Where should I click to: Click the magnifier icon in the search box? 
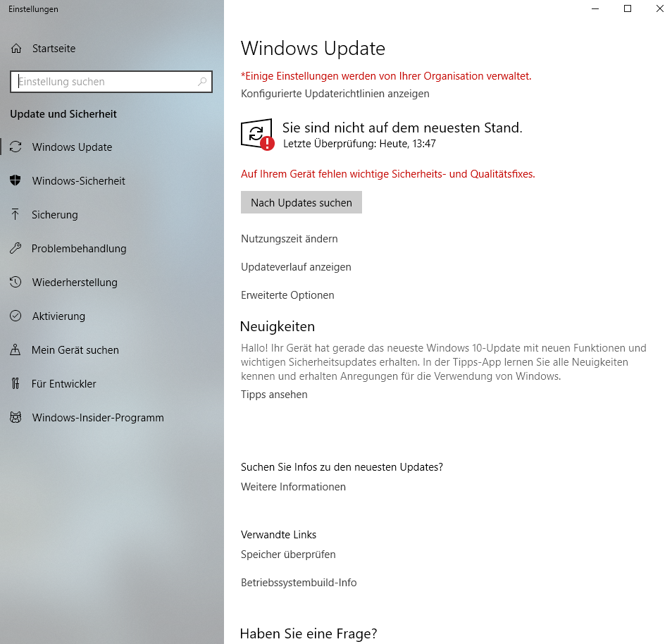point(202,82)
